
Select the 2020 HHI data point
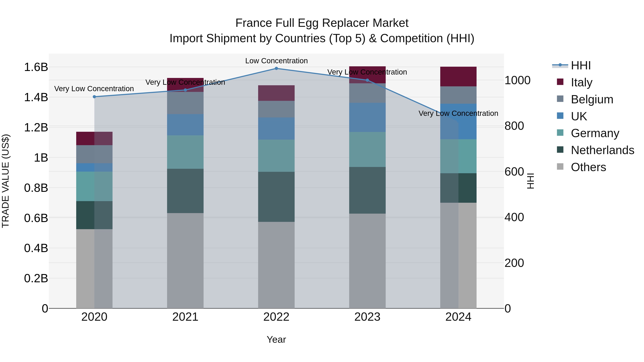point(94,97)
